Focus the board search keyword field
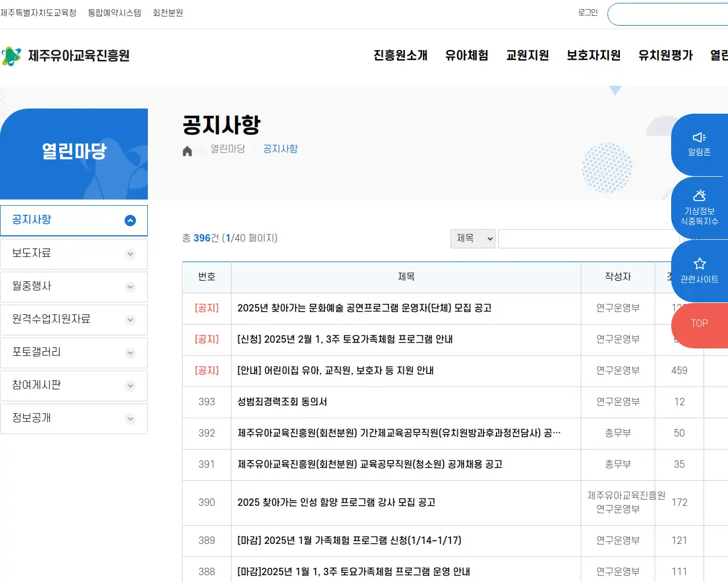This screenshot has width=728, height=582. tap(589, 239)
